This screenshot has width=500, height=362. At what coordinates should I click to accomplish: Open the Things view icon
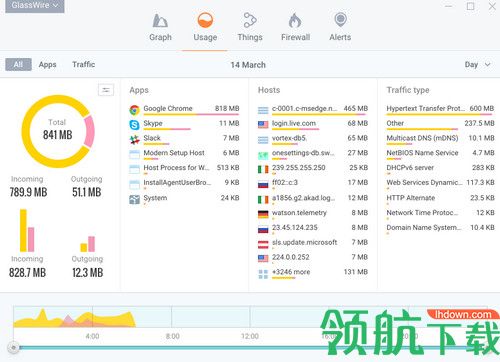[x=250, y=20]
